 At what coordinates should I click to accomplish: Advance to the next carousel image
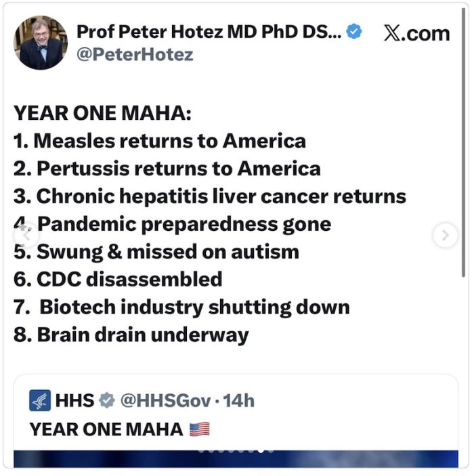point(445,235)
